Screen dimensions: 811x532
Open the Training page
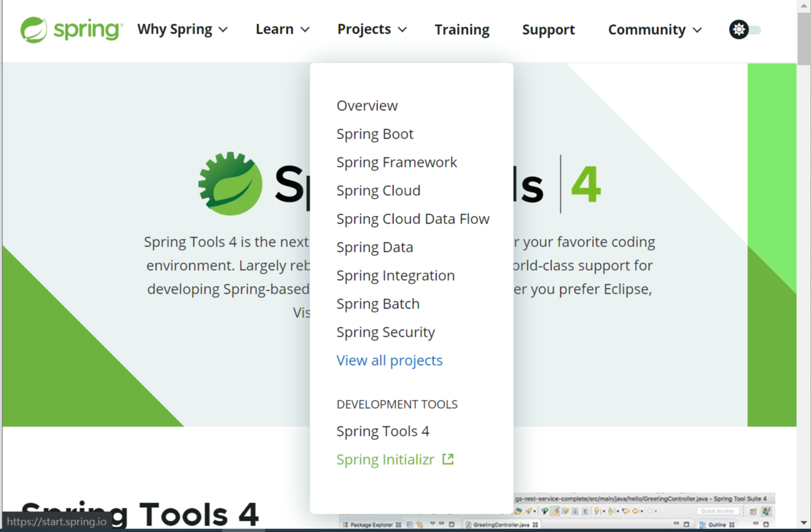coord(462,29)
